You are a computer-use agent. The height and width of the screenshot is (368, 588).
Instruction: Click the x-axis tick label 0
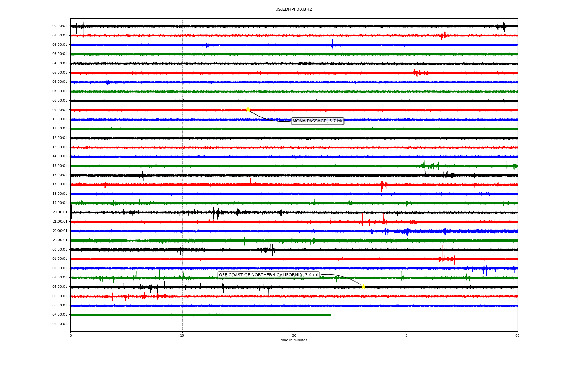pos(71,336)
